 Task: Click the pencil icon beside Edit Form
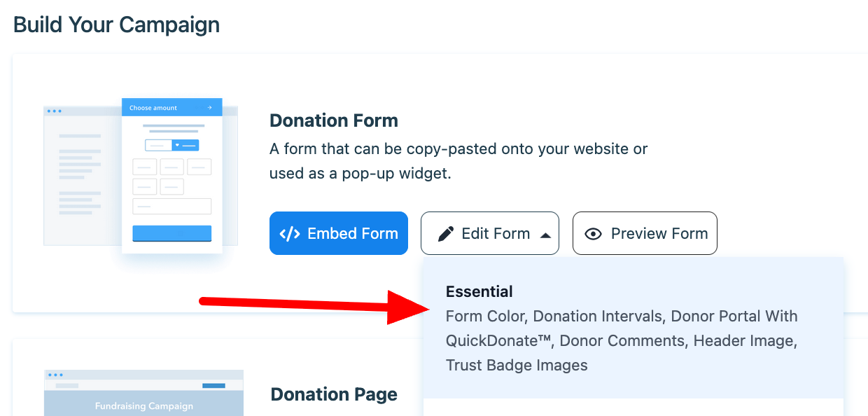(446, 234)
